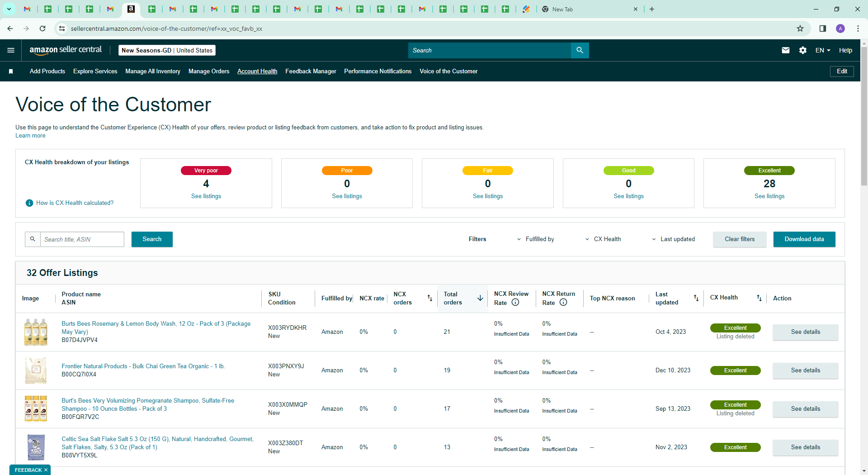
Task: See details for Celtic Sea Salt Flake
Action: (806, 447)
